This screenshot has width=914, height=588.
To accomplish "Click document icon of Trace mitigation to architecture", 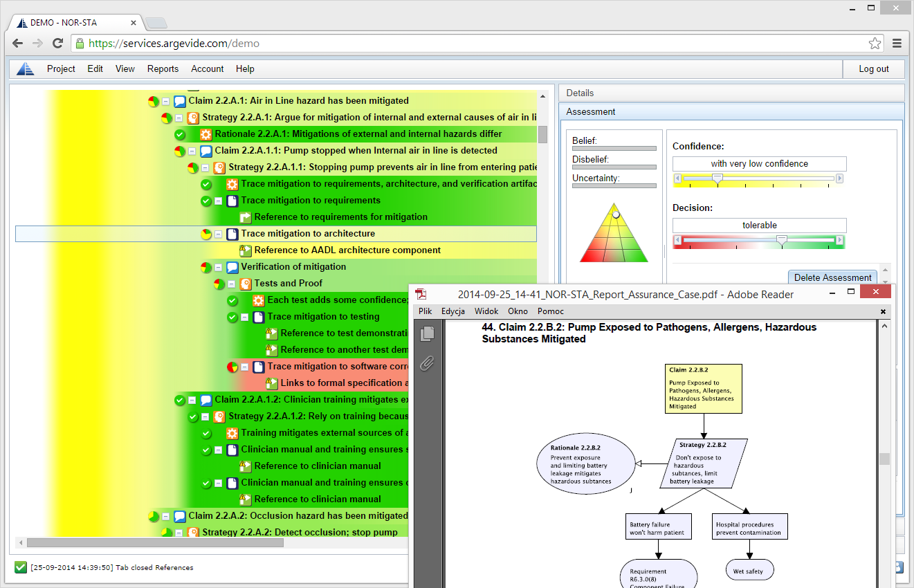I will tap(232, 234).
